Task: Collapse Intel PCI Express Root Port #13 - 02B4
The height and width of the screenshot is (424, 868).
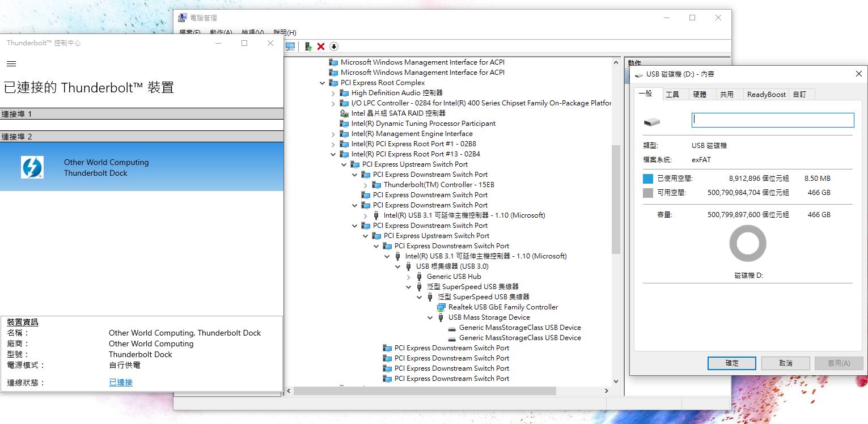Action: 333,154
